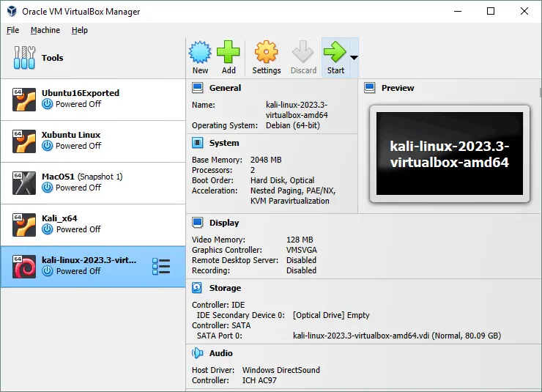The height and width of the screenshot is (392, 542).
Task: Click the System section chip icon
Action: [197, 143]
